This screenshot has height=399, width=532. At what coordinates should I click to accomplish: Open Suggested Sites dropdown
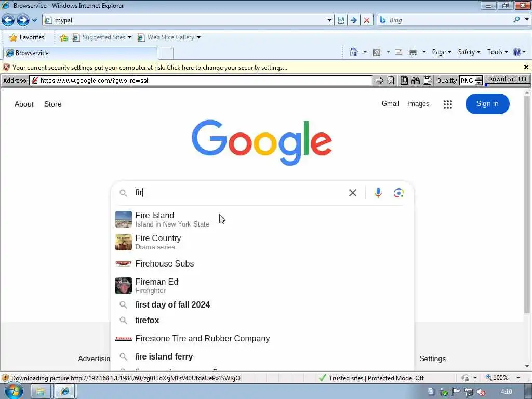click(102, 37)
